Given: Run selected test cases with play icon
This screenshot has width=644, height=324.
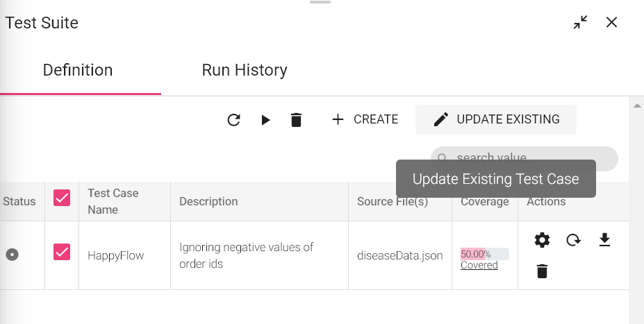Looking at the screenshot, I should tap(265, 120).
